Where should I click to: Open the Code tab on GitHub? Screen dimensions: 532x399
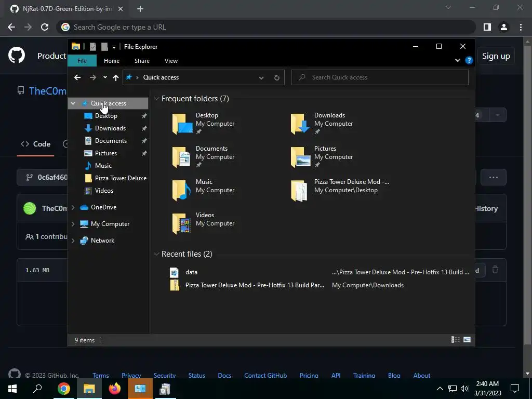[36, 144]
